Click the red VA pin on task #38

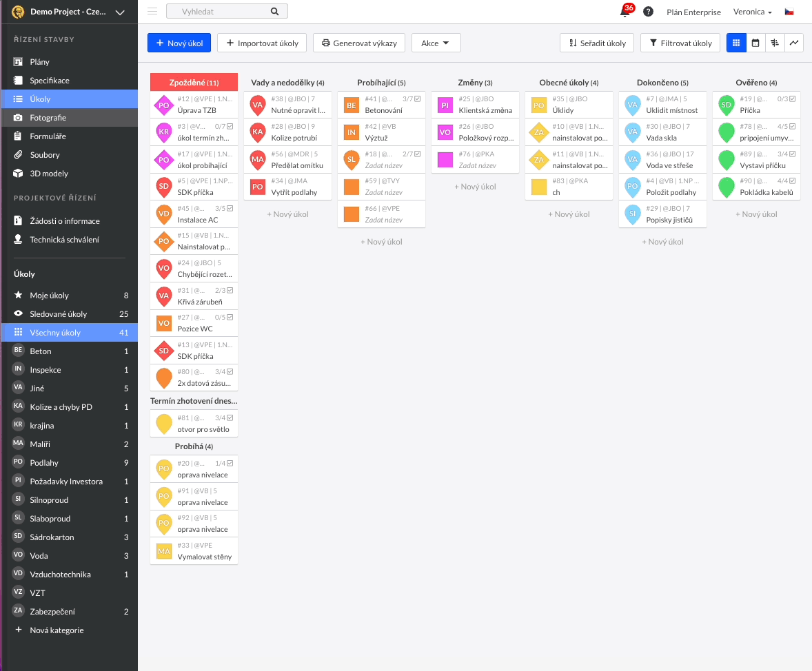(258, 105)
